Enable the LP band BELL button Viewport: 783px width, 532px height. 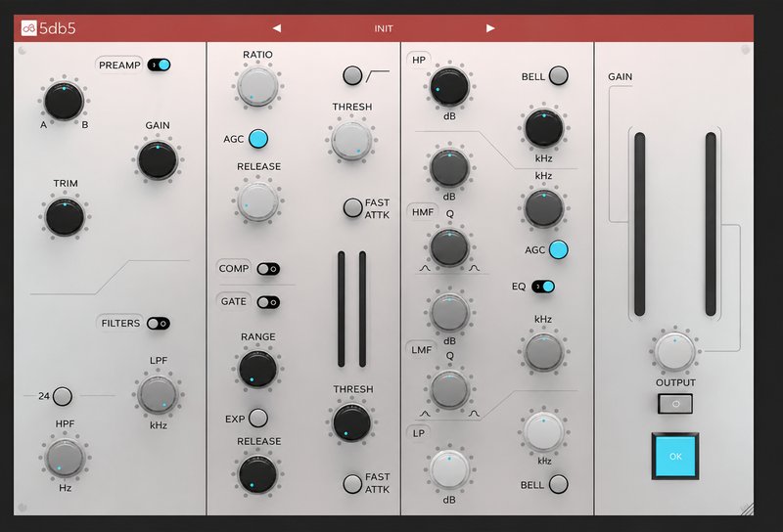(558, 484)
